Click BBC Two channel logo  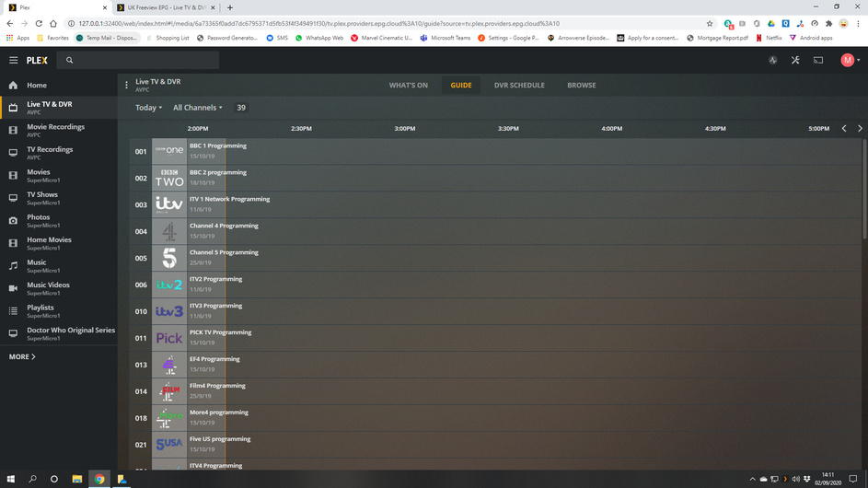[169, 178]
